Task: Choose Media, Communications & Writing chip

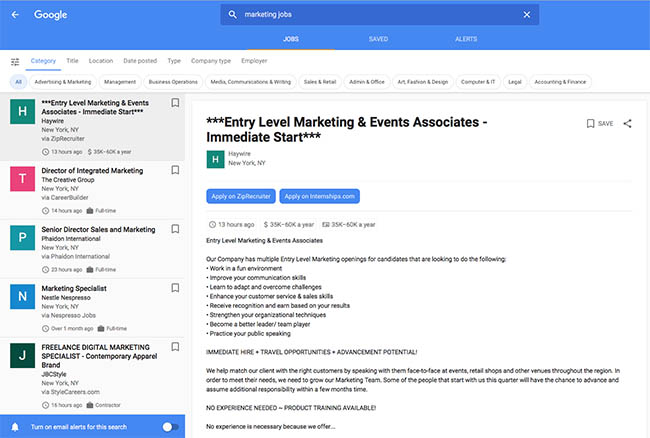Action: tap(250, 82)
